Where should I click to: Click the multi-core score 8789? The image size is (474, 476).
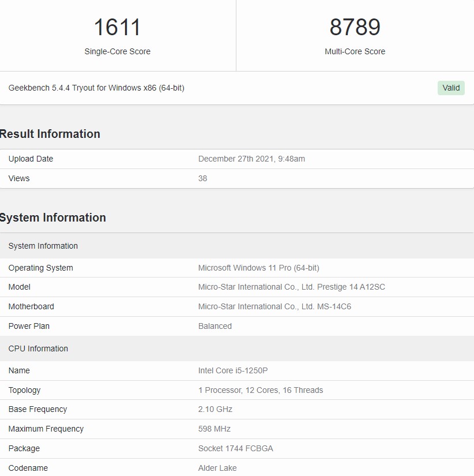355,27
